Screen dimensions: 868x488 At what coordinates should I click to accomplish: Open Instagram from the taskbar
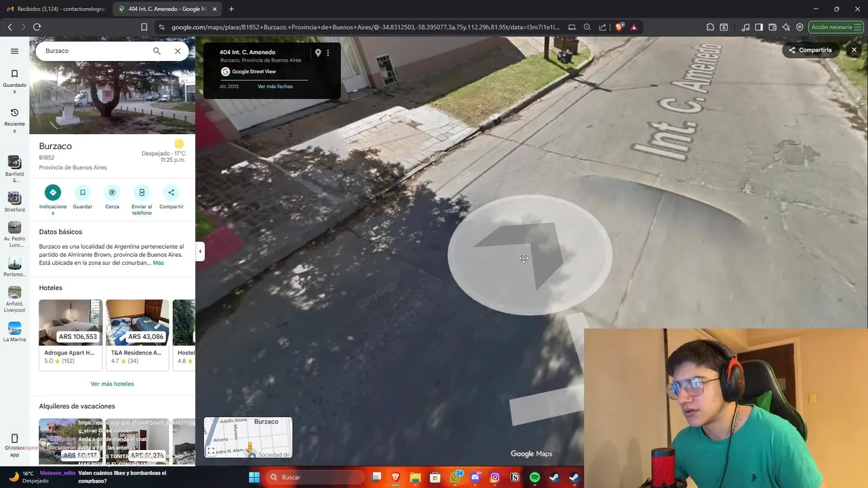pos(495,477)
